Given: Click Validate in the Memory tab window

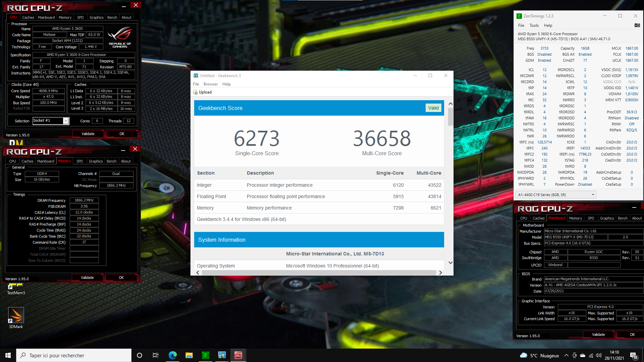Looking at the screenshot, I should pos(87,278).
